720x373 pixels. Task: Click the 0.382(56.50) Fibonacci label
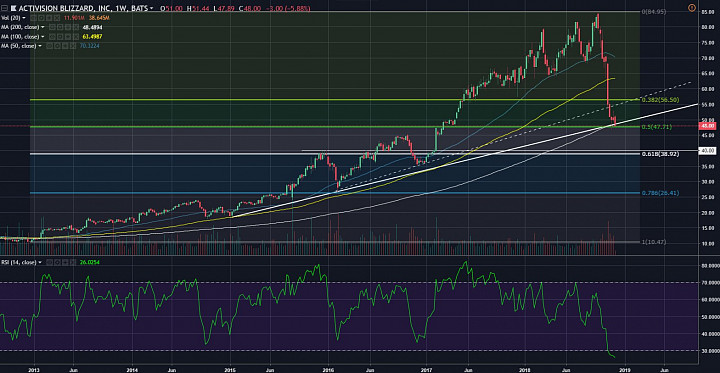click(x=659, y=100)
